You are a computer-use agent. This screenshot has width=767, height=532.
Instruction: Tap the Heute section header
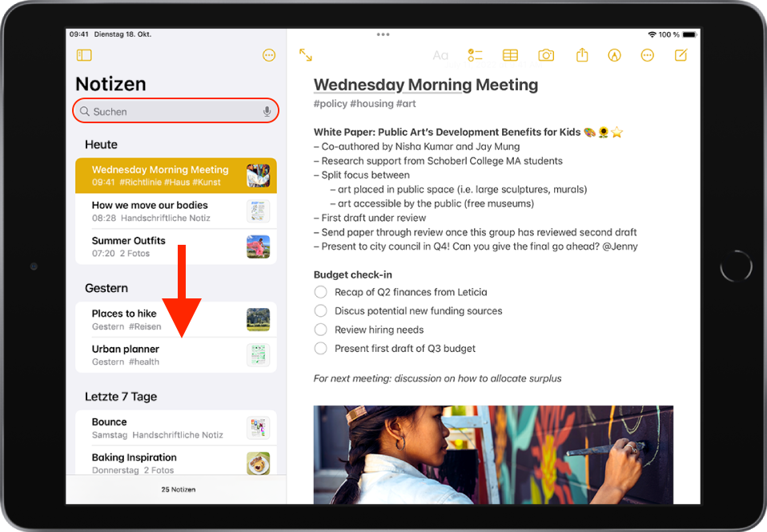coord(101,145)
